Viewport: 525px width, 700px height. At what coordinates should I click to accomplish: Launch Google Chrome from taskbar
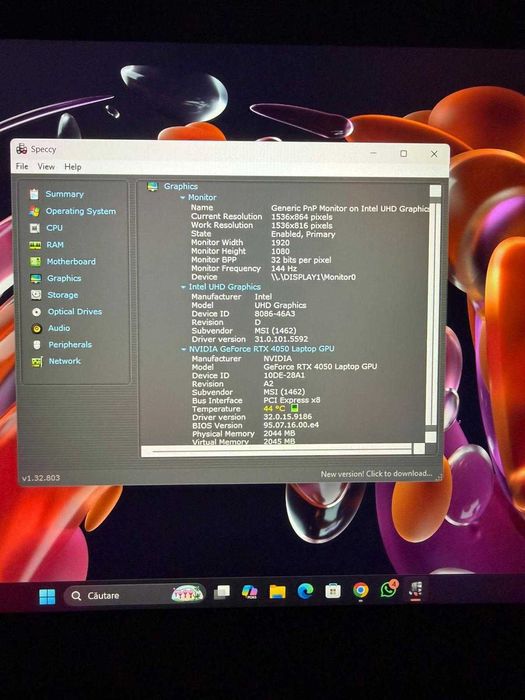[361, 590]
